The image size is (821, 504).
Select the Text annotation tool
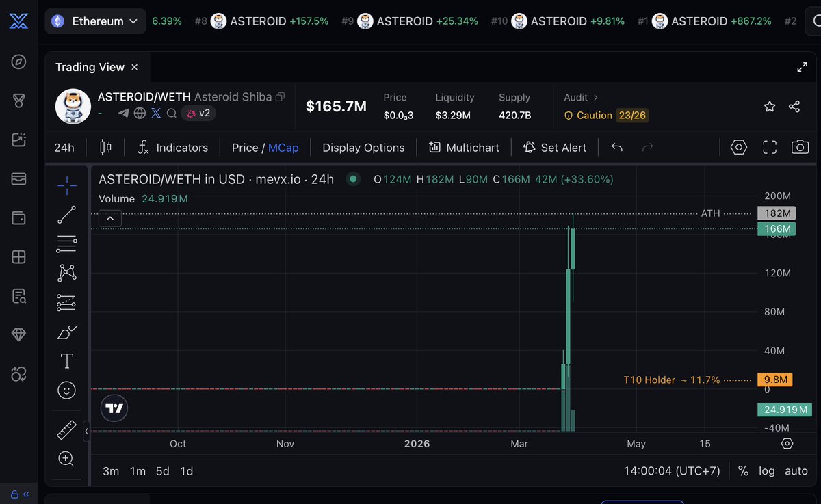[x=66, y=361]
